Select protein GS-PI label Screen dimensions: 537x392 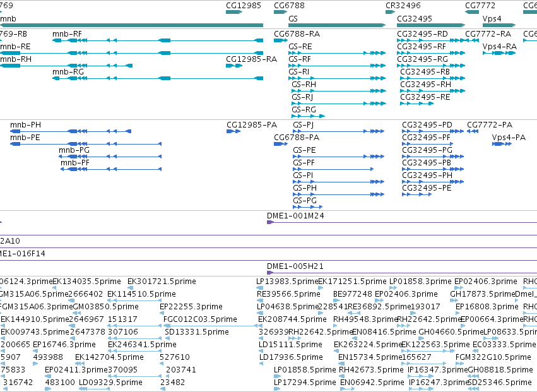point(303,175)
